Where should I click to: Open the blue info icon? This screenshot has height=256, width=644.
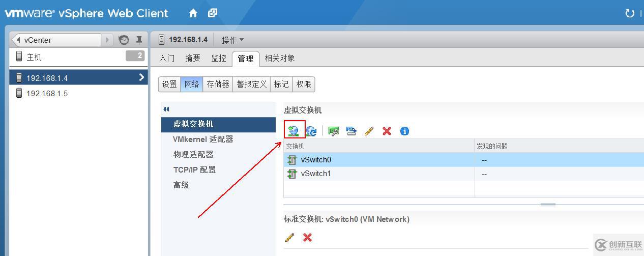pyautogui.click(x=404, y=131)
